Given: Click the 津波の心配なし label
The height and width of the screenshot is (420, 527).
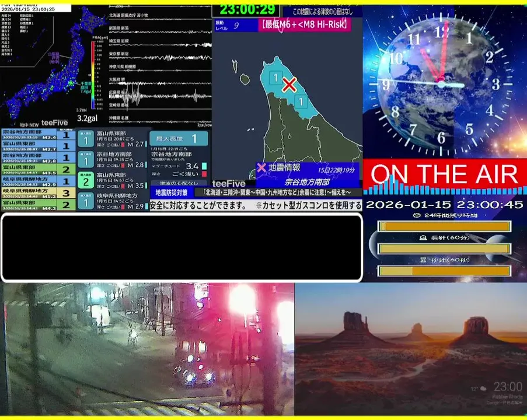Looking at the screenshot, I should pyautogui.click(x=179, y=183).
